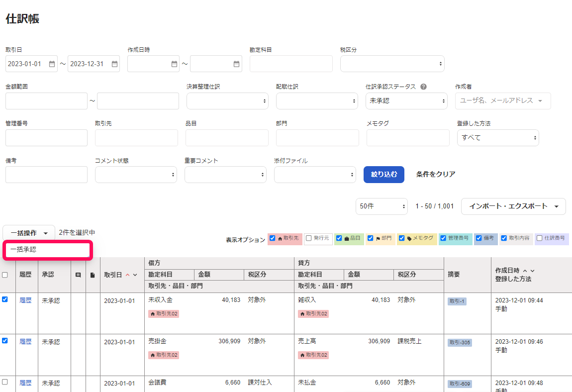572x392 pixels.
Task: Click the 取引-609 tag in 摘要
Action: [460, 384]
